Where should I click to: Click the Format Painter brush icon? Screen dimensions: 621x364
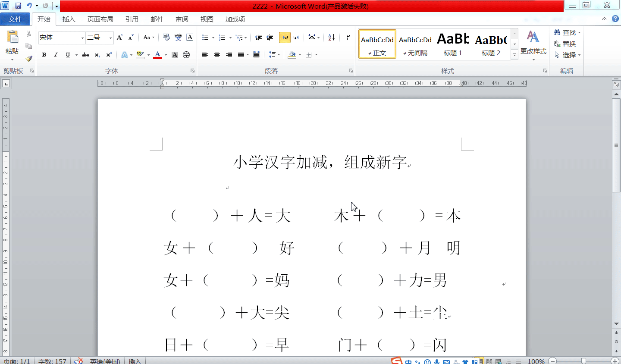tap(29, 58)
